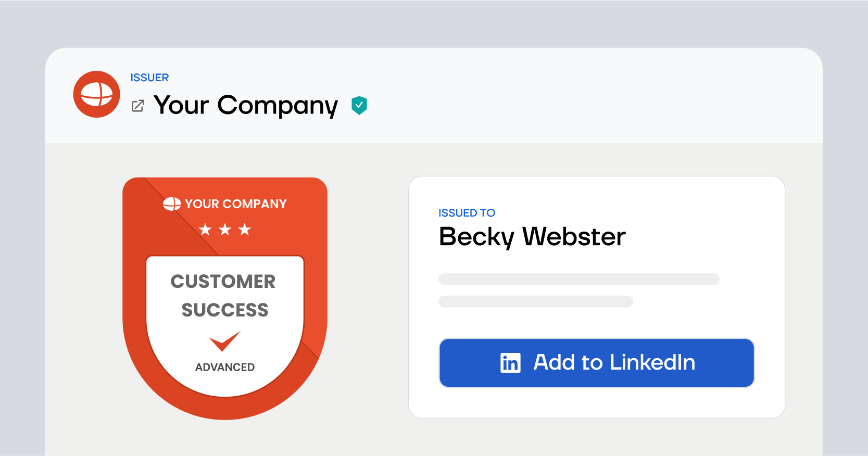Click the second shorter placeholder line
This screenshot has width=868, height=456.
[535, 302]
